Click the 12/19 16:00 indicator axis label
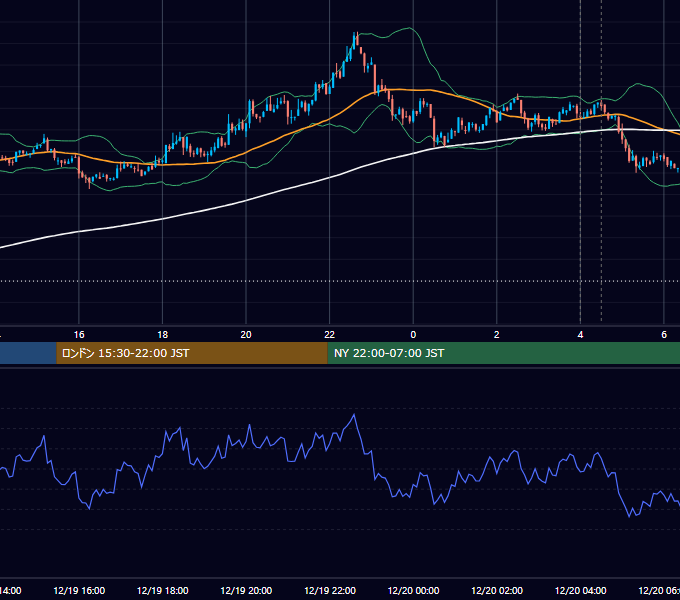 (x=79, y=590)
